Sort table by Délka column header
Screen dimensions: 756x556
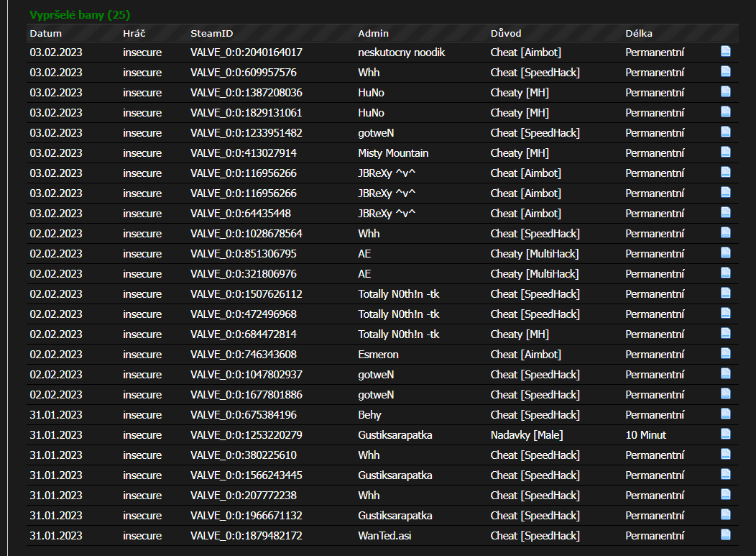[x=639, y=33]
